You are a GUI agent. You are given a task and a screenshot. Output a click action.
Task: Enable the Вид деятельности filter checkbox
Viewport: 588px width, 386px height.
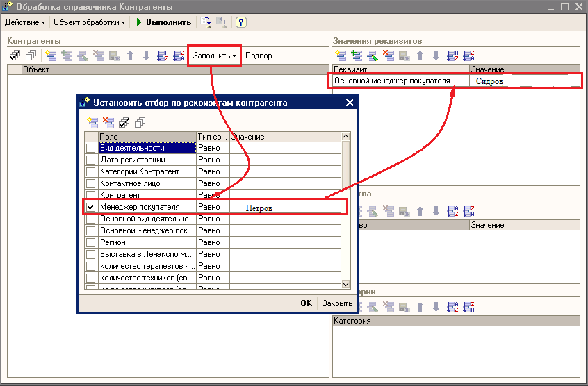pyautogui.click(x=91, y=148)
